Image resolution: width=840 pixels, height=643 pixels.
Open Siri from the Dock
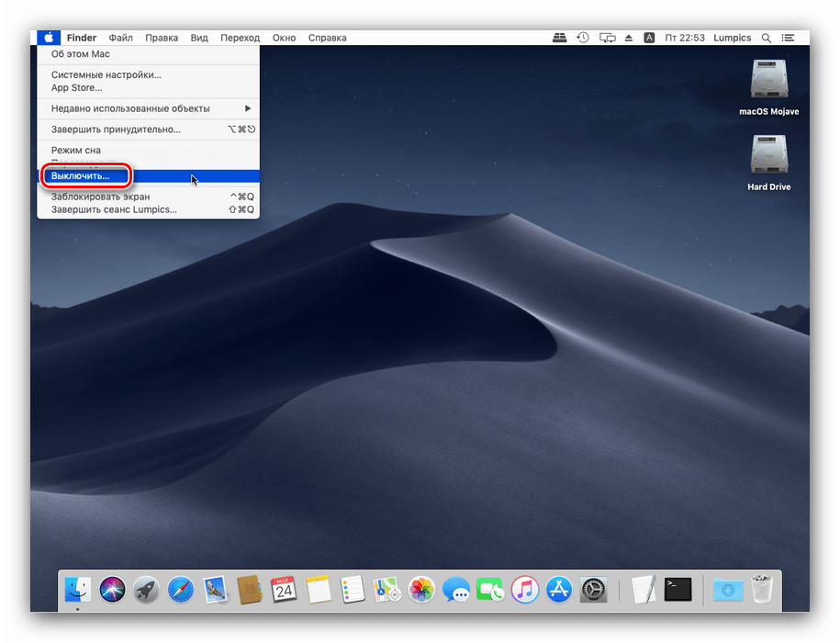pyautogui.click(x=112, y=589)
